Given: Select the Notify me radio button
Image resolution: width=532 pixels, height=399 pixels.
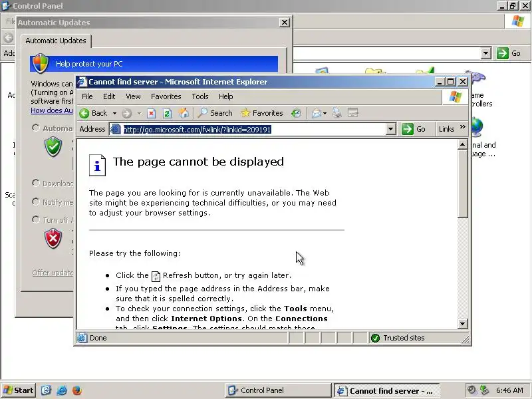Looking at the screenshot, I should [x=36, y=202].
